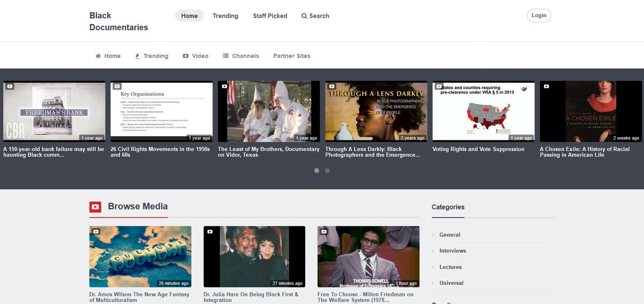Open 'Free To Choose - Milton Friedman' link
Image resolution: width=644 pixels, height=304 pixels.
pos(365,297)
